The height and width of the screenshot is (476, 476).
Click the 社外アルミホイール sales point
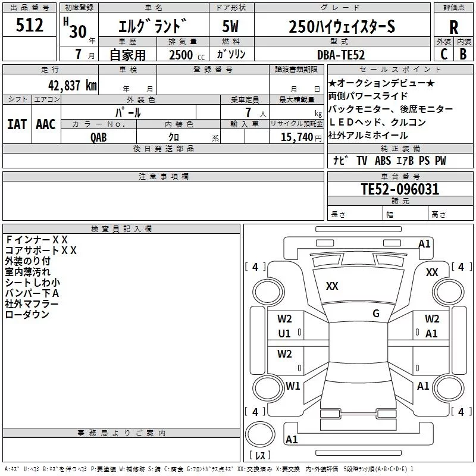368,135
